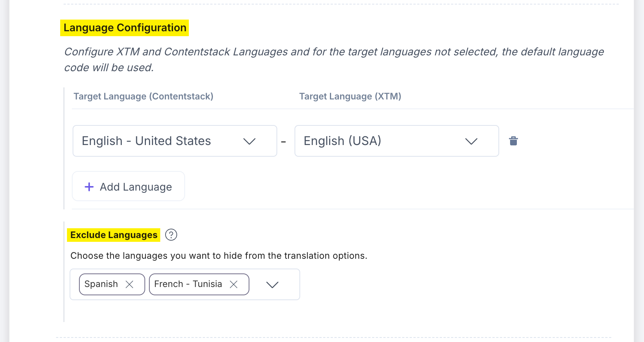Expand the Exclude Languages selection dropdown
The height and width of the screenshot is (342, 644).
(x=273, y=284)
